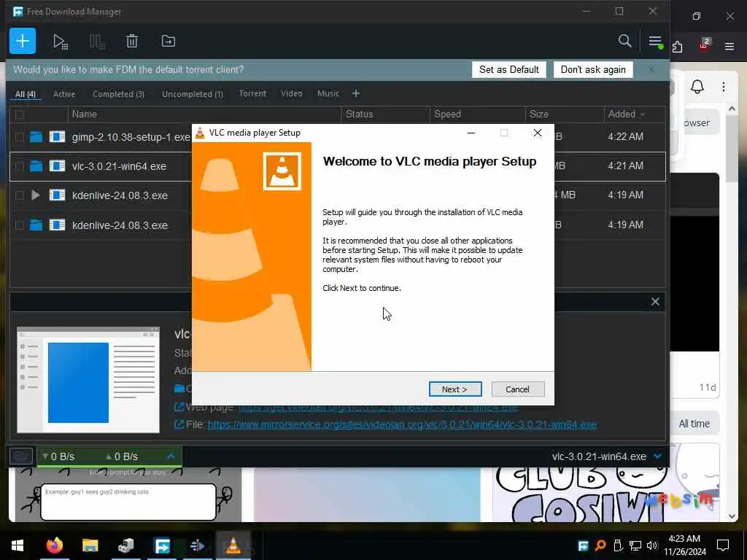
Task: Click file type icon of gimp-2.10.38-setup-1.exe
Action: pyautogui.click(x=57, y=137)
